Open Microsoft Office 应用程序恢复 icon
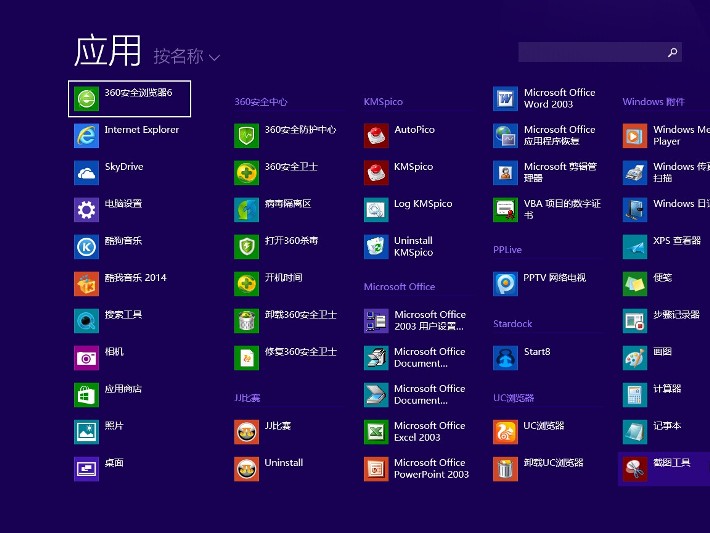 click(505, 135)
